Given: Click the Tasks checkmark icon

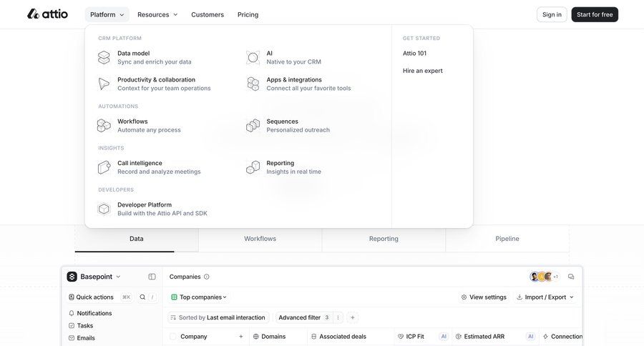Looking at the screenshot, I should [72, 325].
